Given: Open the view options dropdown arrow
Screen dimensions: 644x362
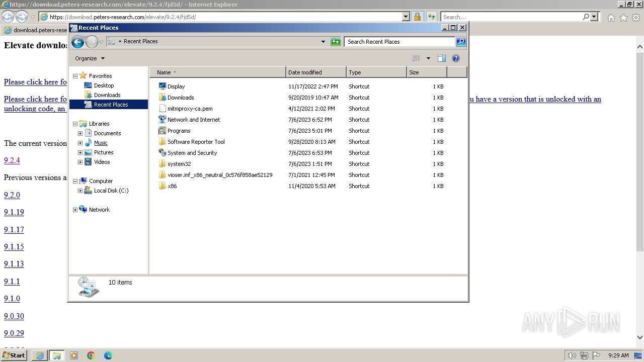Looking at the screenshot, I should (x=428, y=58).
